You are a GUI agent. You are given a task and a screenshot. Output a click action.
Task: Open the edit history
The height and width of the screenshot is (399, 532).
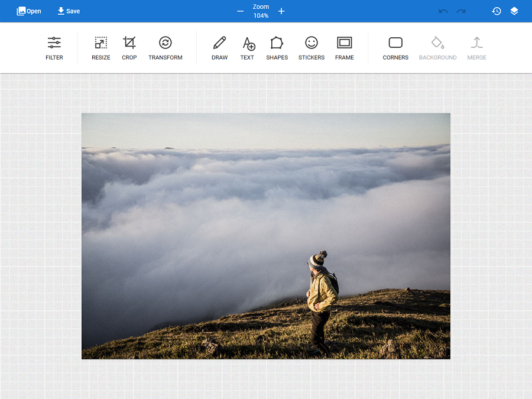coord(497,11)
